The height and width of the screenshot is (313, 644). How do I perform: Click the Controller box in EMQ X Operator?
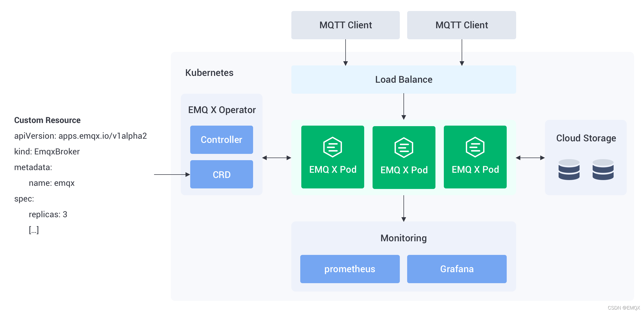pos(221,140)
